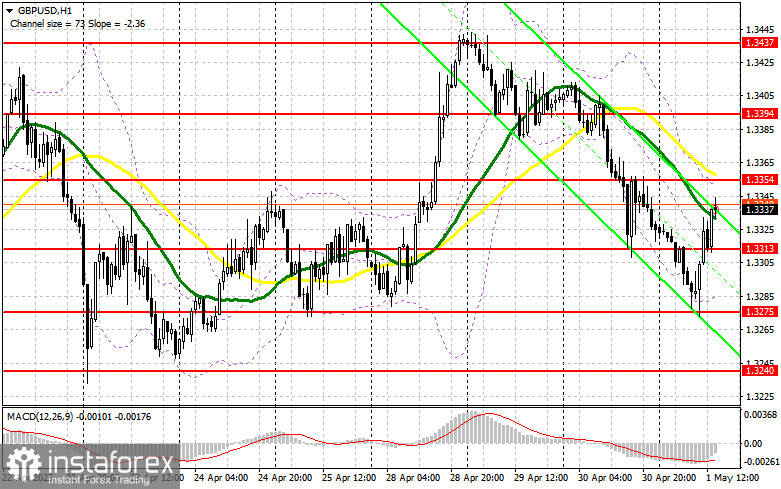
Task: Click the 1.3437 red level label
Action: [760, 43]
